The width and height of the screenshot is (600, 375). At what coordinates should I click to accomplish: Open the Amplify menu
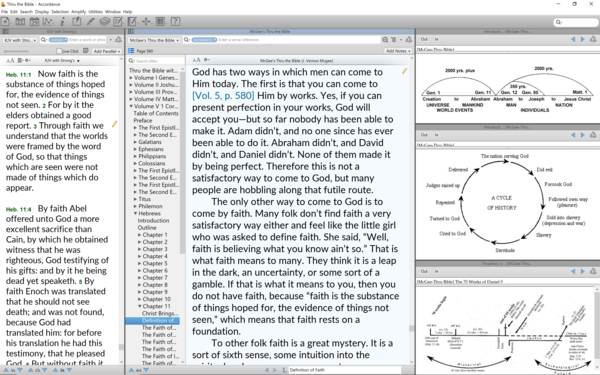tap(78, 11)
